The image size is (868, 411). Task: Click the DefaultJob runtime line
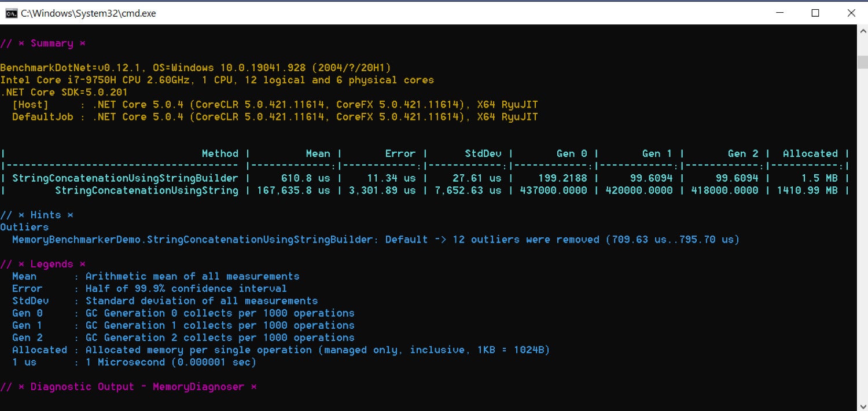[x=275, y=117]
